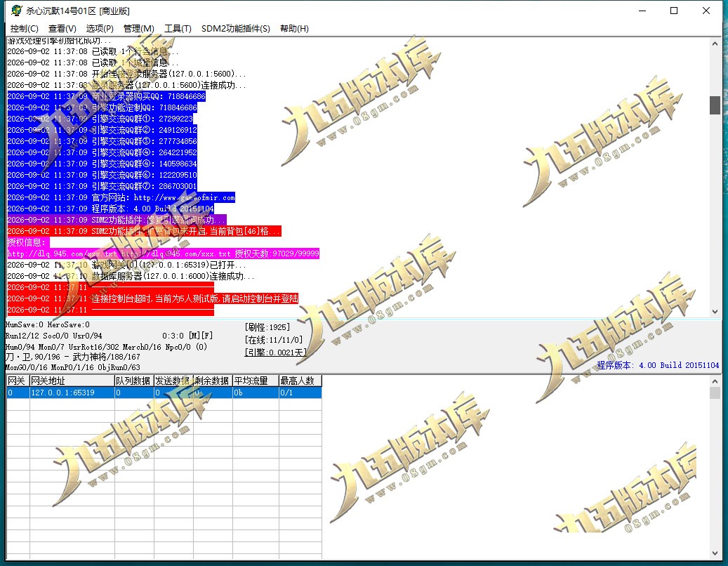
Task: Open the 管理(M) menu
Action: 139,28
